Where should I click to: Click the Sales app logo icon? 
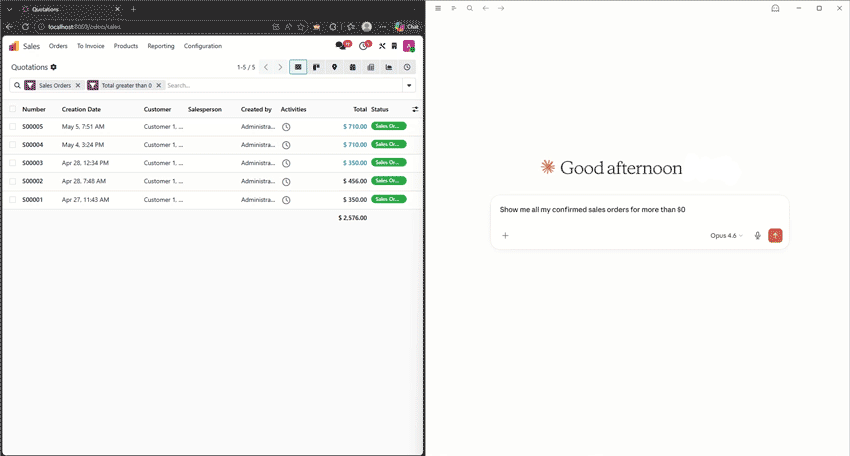click(14, 46)
